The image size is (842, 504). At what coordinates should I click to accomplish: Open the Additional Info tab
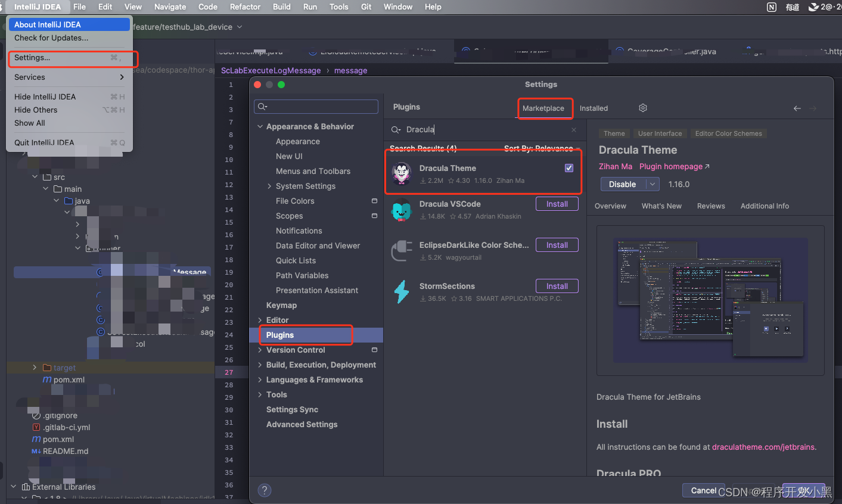coord(765,206)
